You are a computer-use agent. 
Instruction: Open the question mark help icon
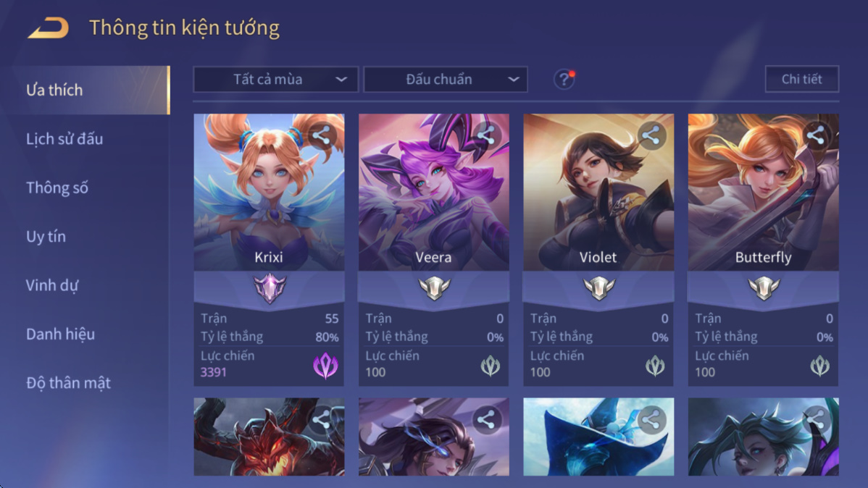[564, 80]
